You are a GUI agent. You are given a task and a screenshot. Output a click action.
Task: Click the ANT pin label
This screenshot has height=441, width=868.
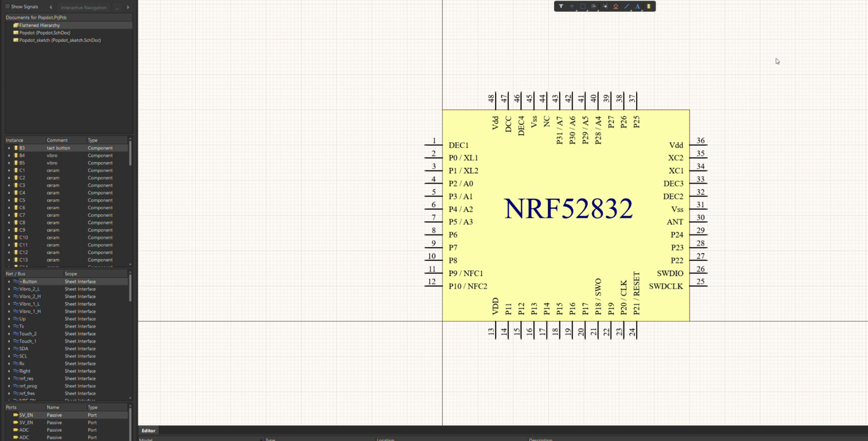pyautogui.click(x=675, y=222)
